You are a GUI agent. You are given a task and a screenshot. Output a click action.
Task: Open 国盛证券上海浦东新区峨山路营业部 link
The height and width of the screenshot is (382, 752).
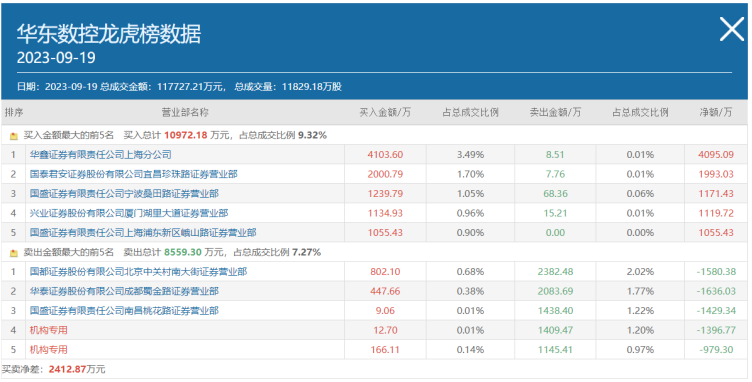143,233
